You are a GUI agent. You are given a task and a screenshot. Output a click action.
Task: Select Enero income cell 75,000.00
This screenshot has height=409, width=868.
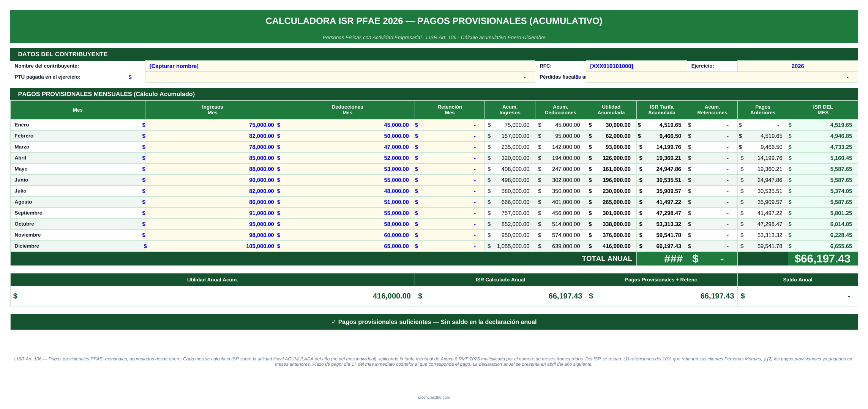(213, 125)
